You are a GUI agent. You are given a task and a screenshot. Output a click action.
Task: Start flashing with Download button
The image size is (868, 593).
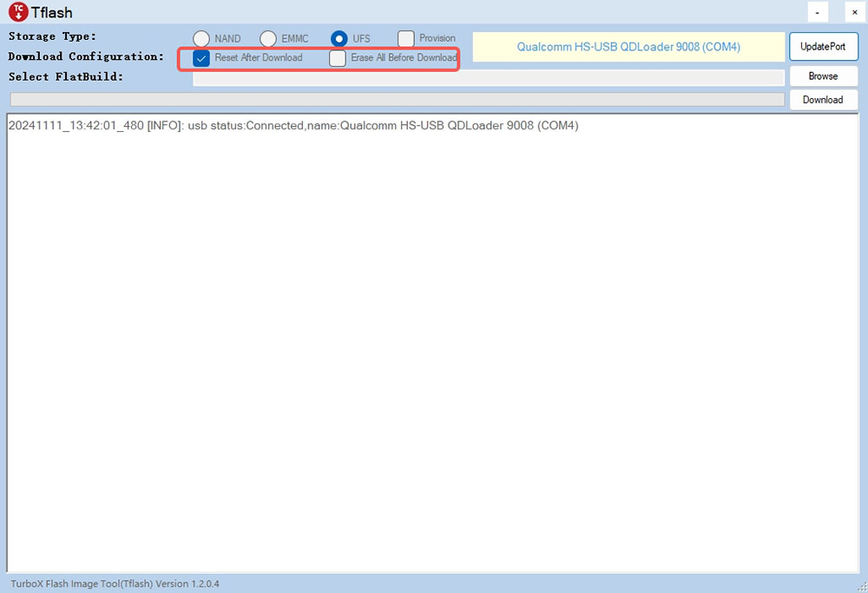tap(823, 100)
